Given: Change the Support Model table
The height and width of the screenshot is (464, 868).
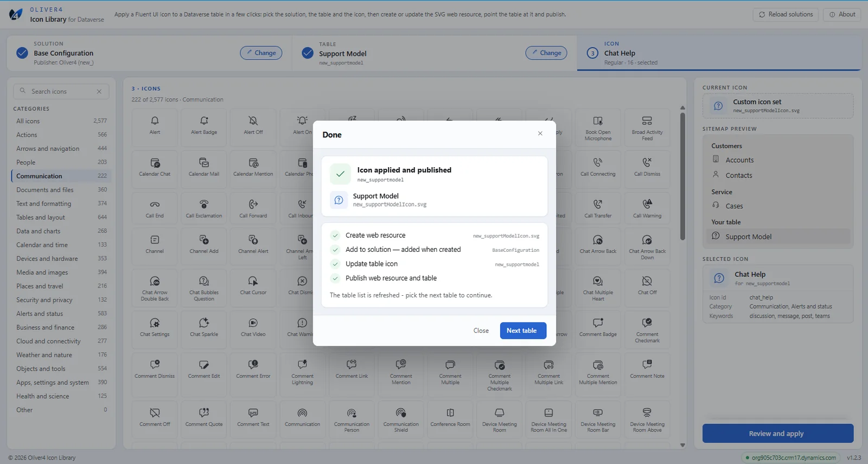Looking at the screenshot, I should pos(546,53).
